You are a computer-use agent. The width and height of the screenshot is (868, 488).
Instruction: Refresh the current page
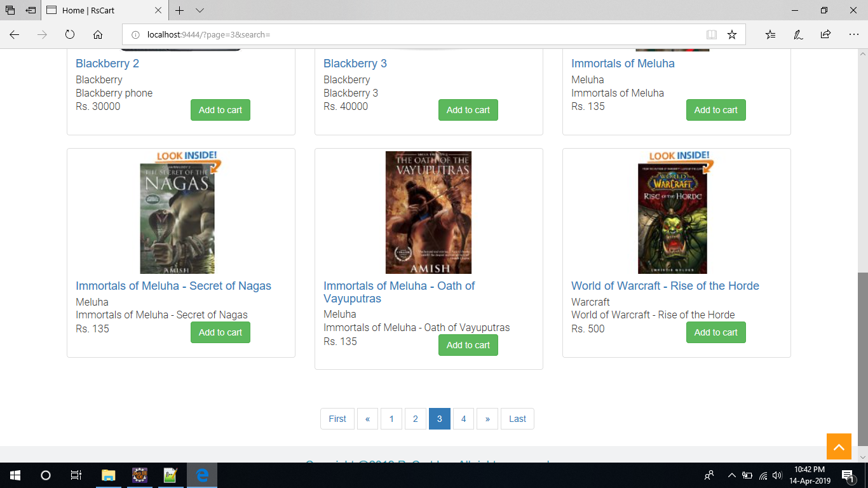(x=70, y=34)
